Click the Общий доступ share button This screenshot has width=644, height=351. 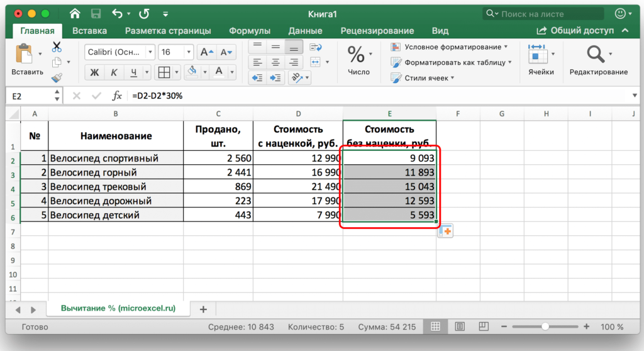tap(575, 30)
